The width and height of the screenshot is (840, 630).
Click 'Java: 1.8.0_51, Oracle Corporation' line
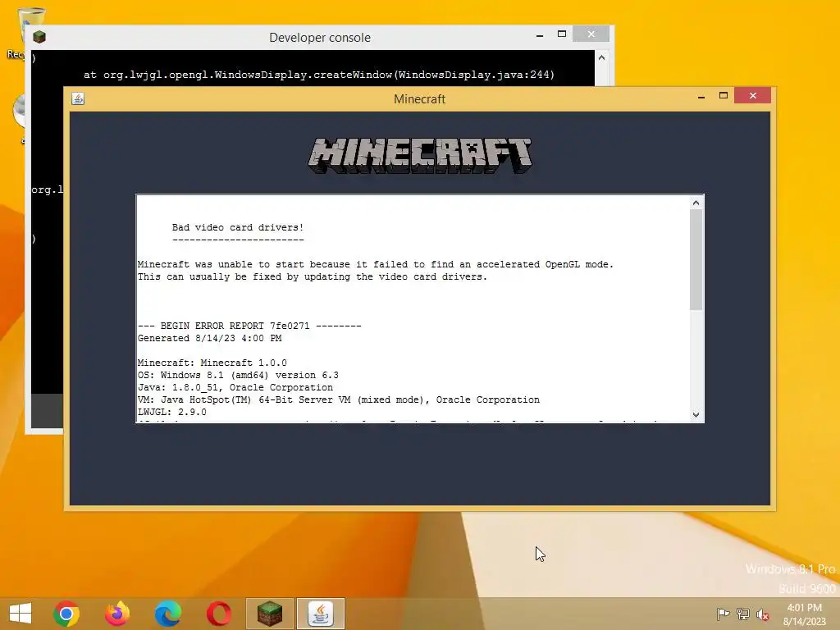(235, 387)
